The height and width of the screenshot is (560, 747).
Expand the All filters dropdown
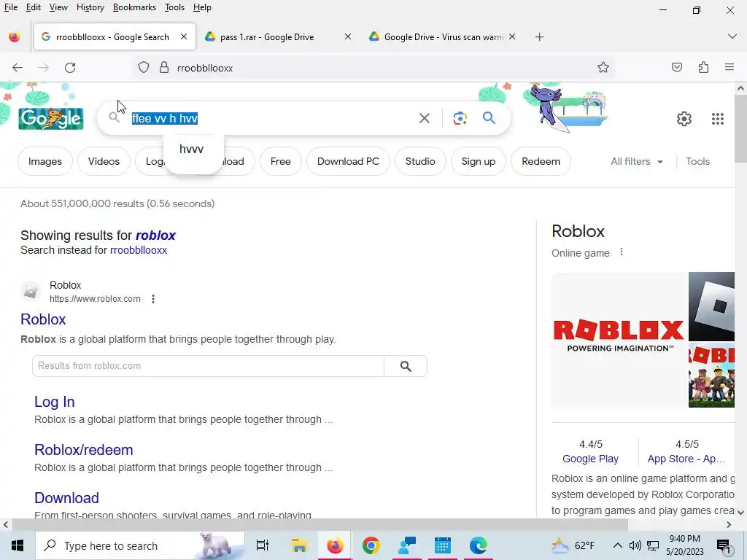pos(636,161)
